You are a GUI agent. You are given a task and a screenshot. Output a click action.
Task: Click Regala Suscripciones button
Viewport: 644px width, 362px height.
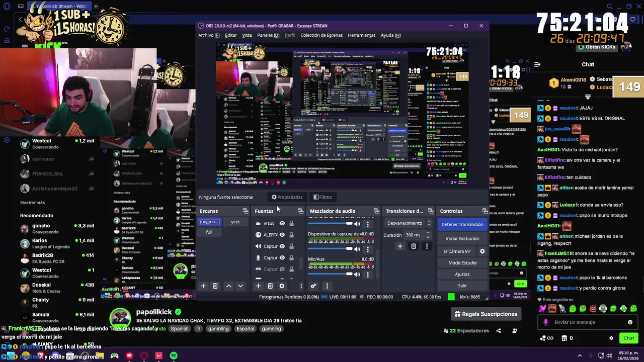tap(486, 314)
